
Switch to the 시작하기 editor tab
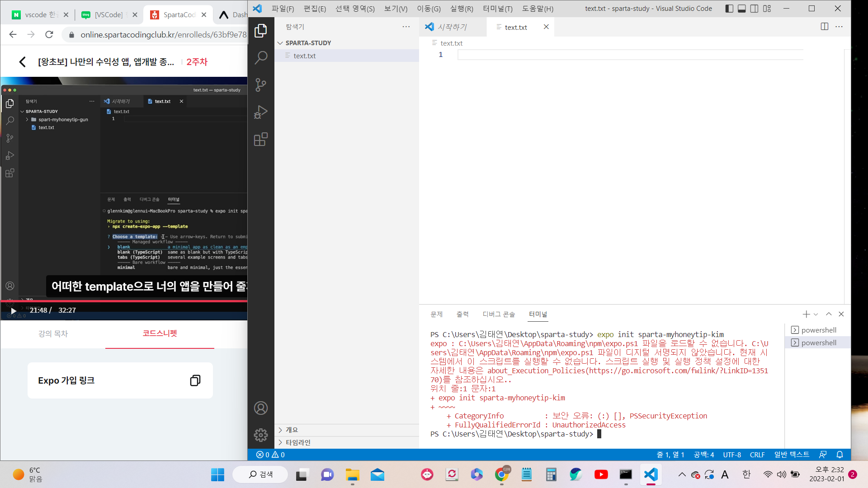click(453, 27)
